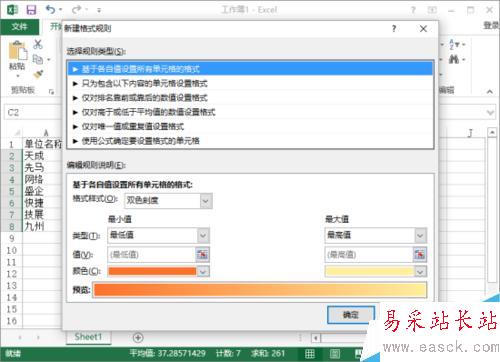The image size is (500, 362).
Task: Open the clipboard group dialog launcher
Action: coord(52,91)
